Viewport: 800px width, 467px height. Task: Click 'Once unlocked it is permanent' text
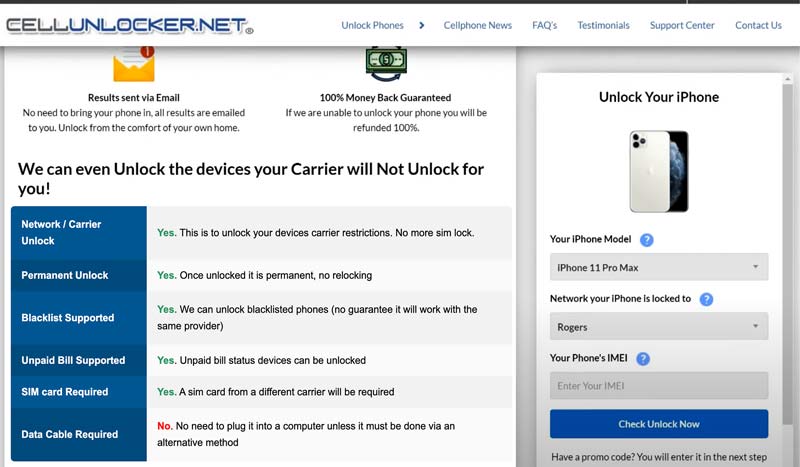click(x=276, y=275)
